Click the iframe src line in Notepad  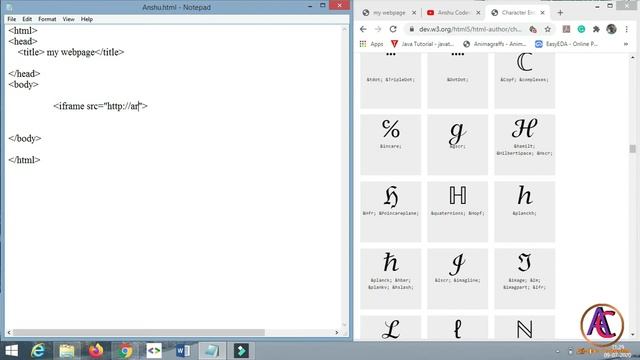tap(100, 106)
